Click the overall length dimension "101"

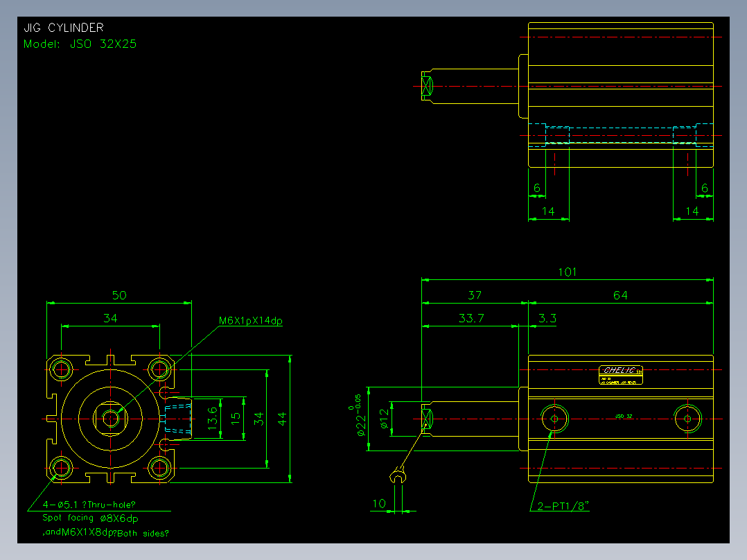pos(567,272)
